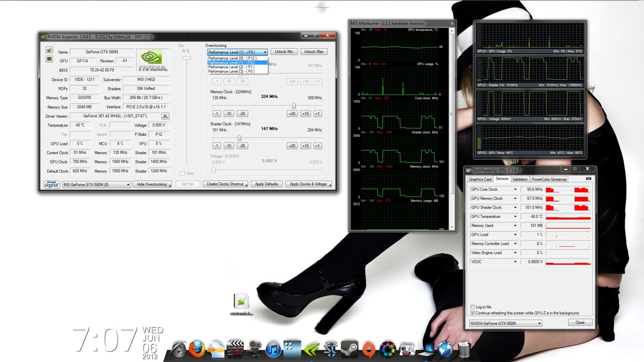Click the Hide Overclocking button
Screen dimensions: 644x362
[x=152, y=184]
